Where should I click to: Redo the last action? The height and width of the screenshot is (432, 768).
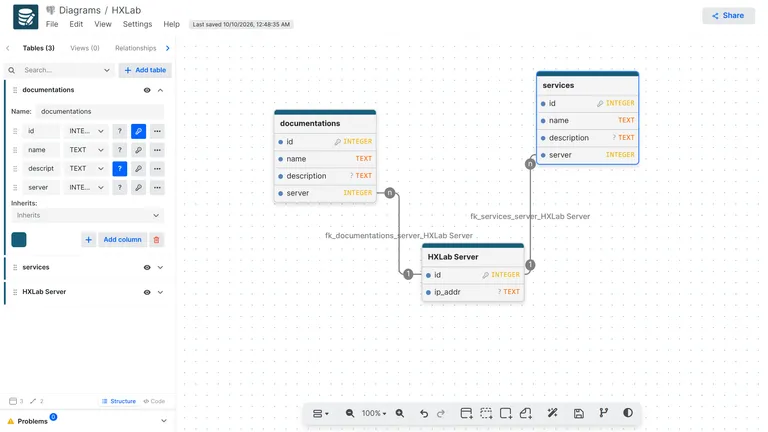(x=441, y=413)
